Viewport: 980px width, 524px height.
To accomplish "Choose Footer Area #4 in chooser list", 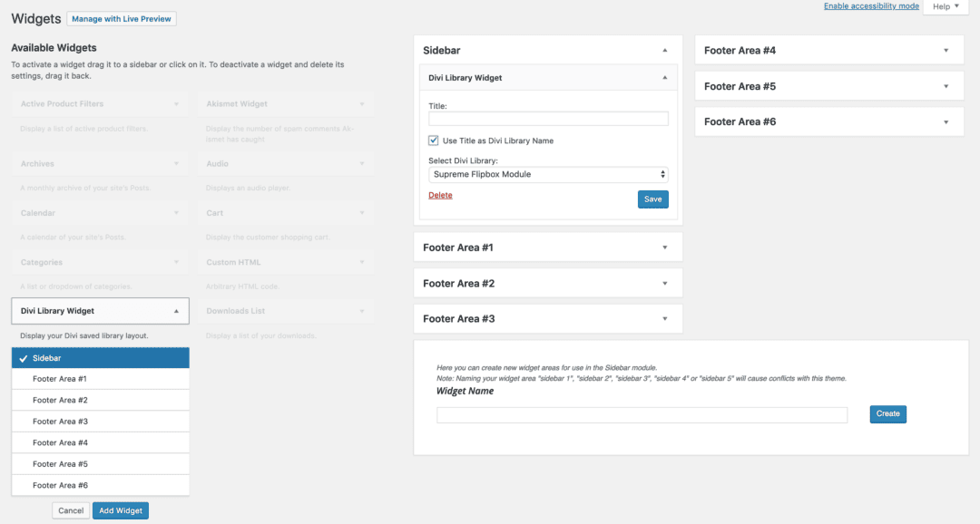I will click(100, 442).
